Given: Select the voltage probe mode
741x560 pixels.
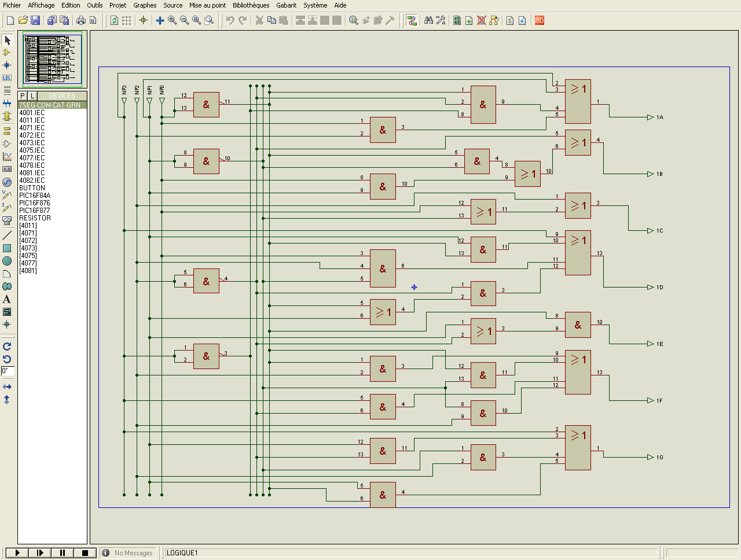Looking at the screenshot, I should (7, 194).
